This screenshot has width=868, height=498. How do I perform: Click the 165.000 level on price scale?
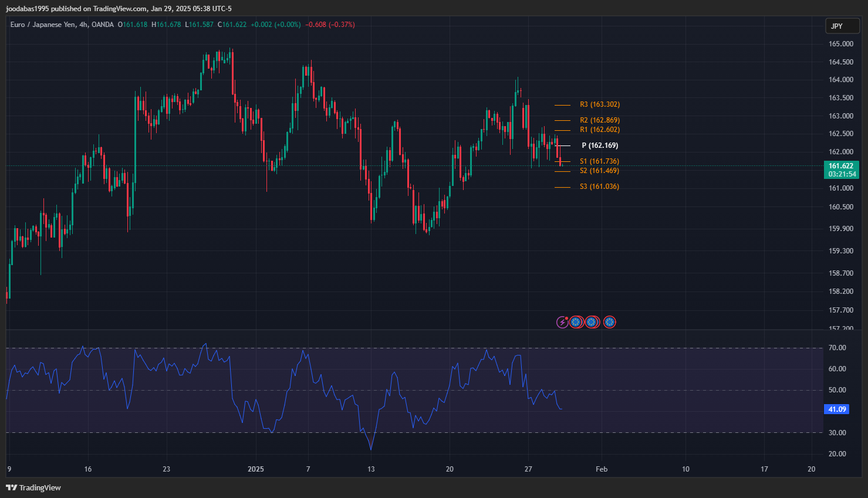pos(840,44)
